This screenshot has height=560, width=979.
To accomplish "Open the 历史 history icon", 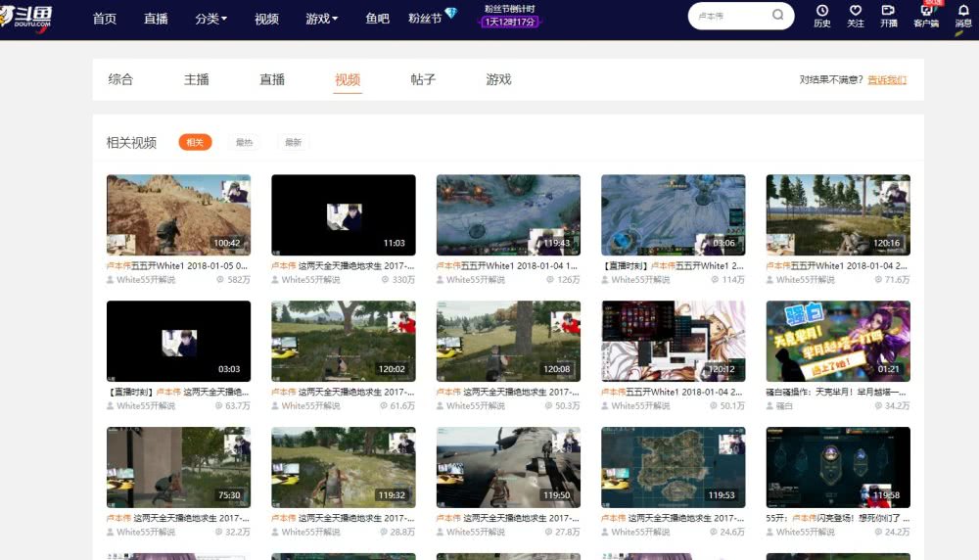I will click(822, 16).
